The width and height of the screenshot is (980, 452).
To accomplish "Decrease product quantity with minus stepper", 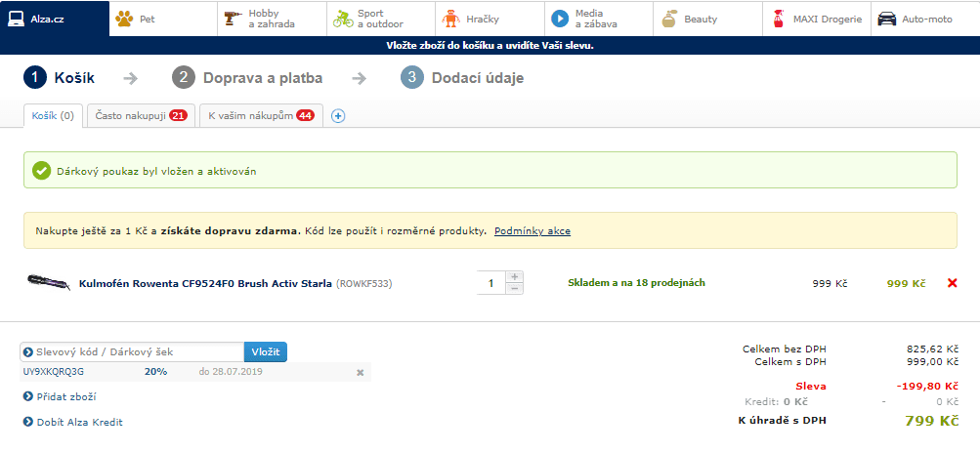I will coord(514,288).
